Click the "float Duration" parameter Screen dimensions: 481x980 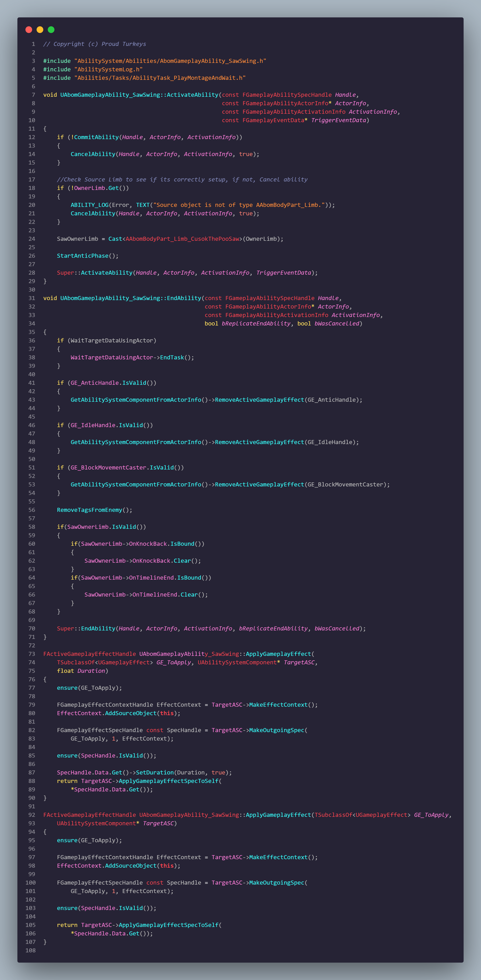pyautogui.click(x=81, y=671)
